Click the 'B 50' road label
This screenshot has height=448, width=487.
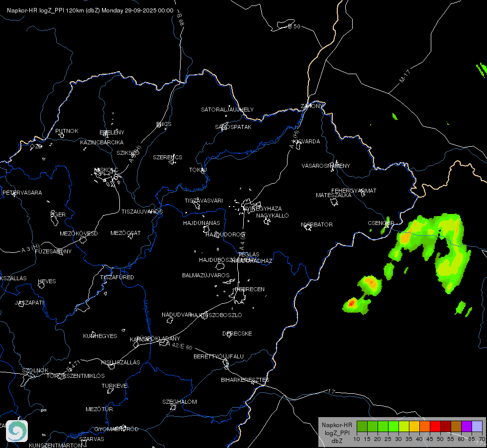294,26
